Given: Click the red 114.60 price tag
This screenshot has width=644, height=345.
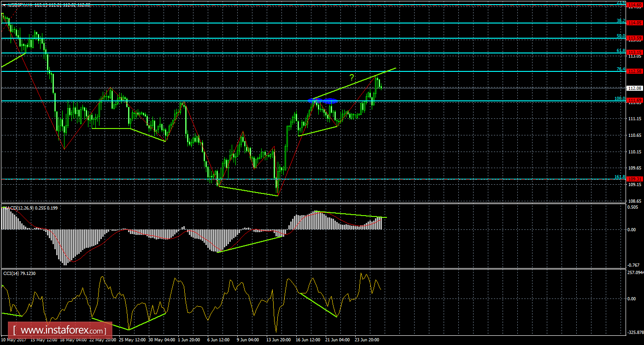Looking at the screenshot, I should click(635, 5).
